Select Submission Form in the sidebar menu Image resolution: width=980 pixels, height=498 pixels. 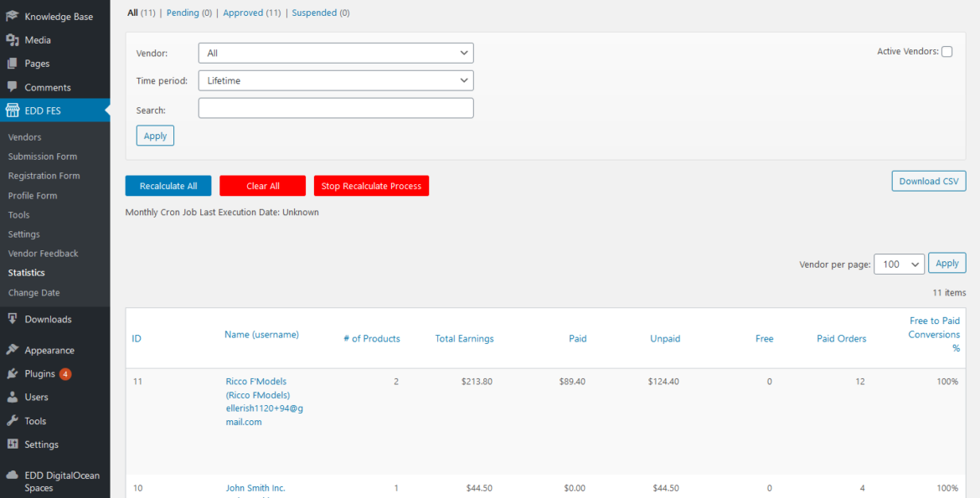coord(42,157)
